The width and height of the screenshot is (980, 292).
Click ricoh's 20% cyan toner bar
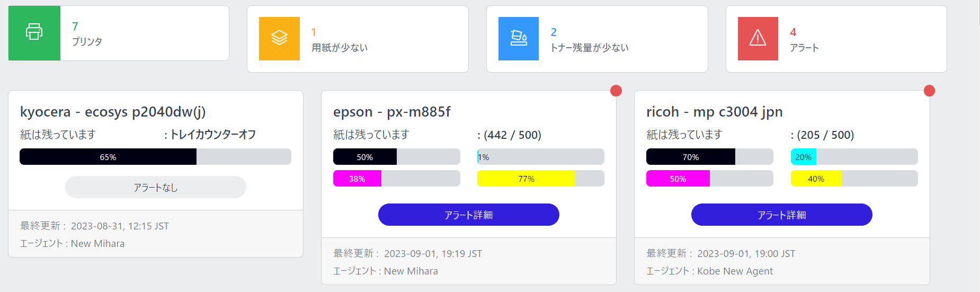(x=854, y=157)
